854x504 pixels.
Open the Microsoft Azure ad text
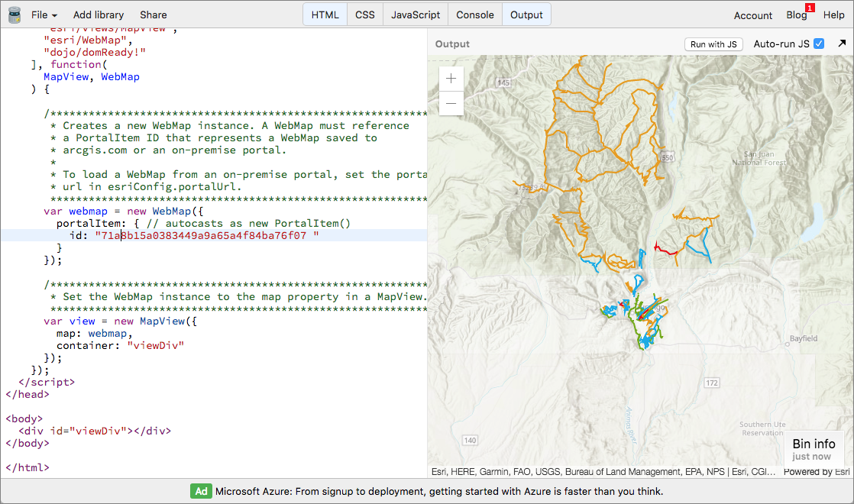point(439,492)
